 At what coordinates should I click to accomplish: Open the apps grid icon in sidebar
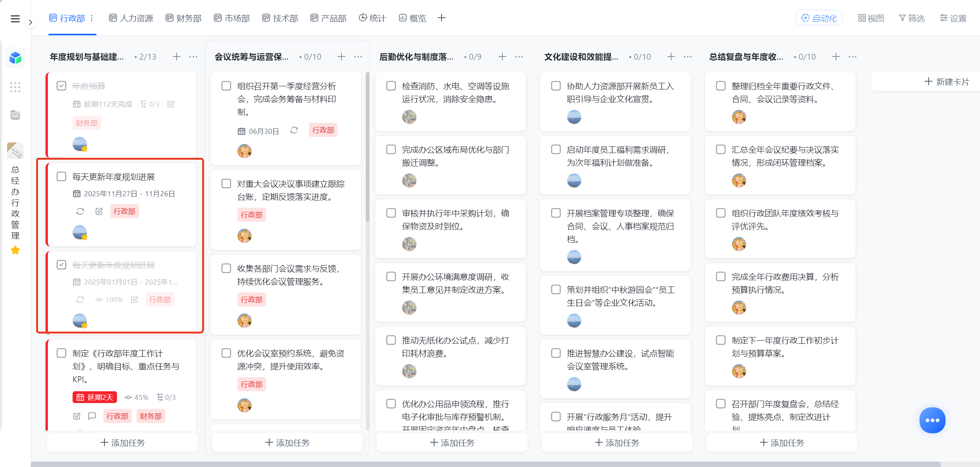(15, 87)
